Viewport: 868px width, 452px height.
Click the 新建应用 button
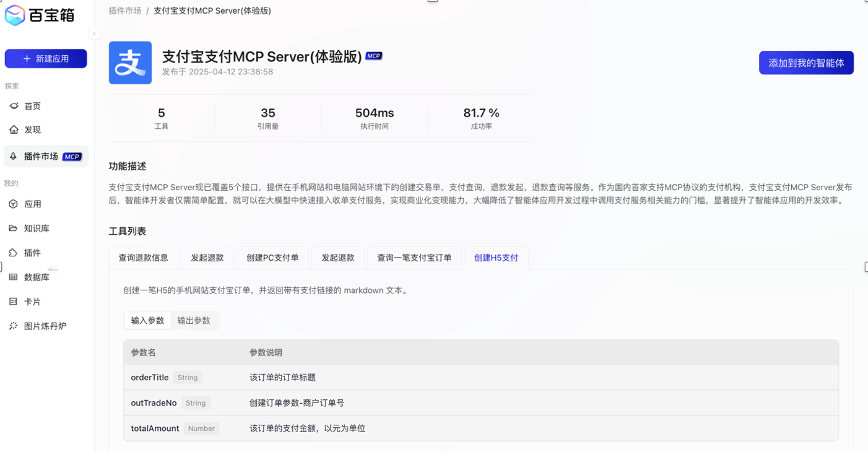pos(46,59)
